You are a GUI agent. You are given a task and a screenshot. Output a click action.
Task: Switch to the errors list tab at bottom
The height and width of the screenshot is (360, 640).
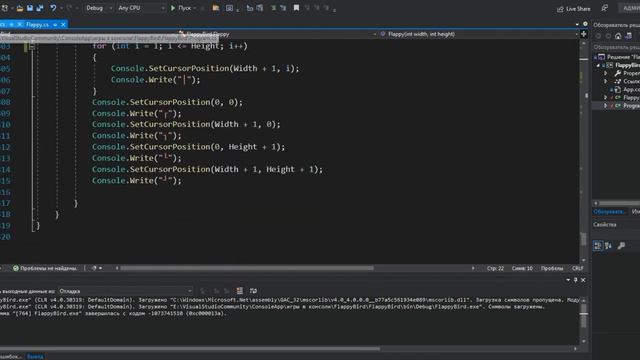pyautogui.click(x=11, y=357)
